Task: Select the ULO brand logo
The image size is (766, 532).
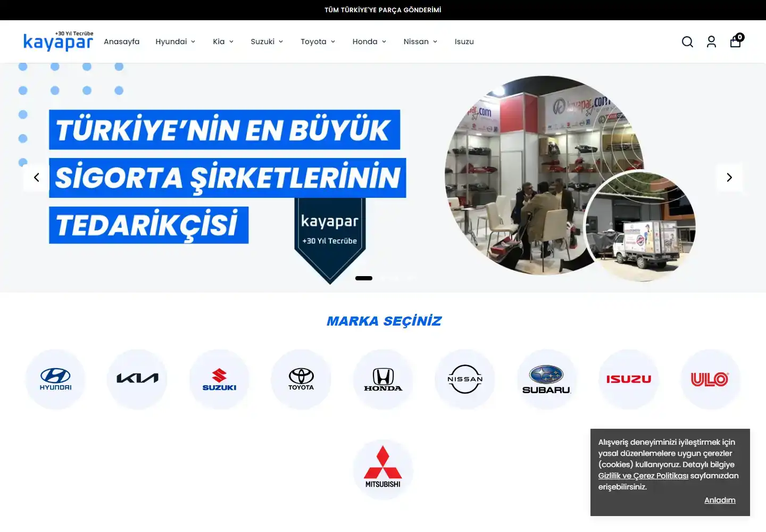Action: (x=711, y=379)
